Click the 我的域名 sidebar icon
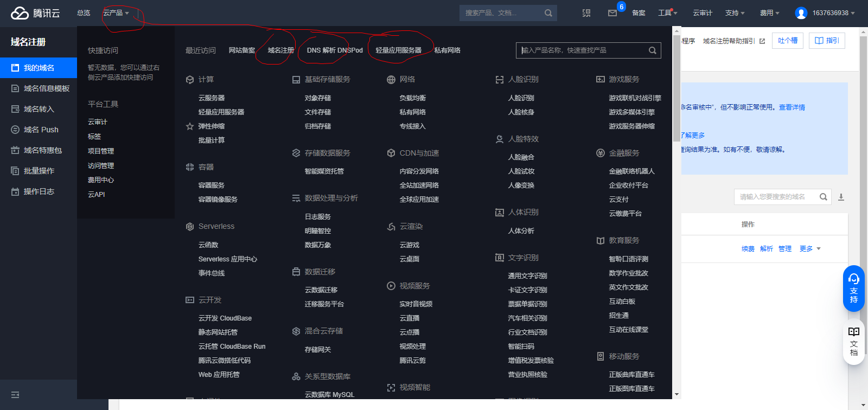The image size is (868, 410). coord(15,68)
